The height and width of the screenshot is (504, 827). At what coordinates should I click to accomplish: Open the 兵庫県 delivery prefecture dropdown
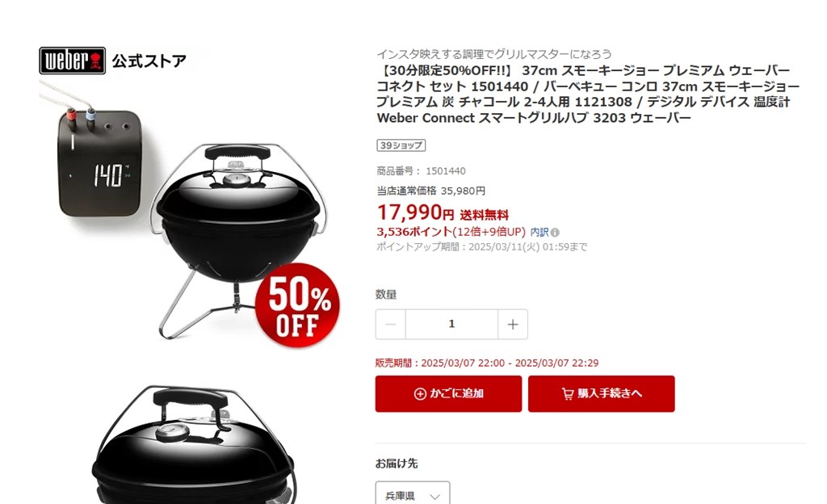tap(413, 495)
